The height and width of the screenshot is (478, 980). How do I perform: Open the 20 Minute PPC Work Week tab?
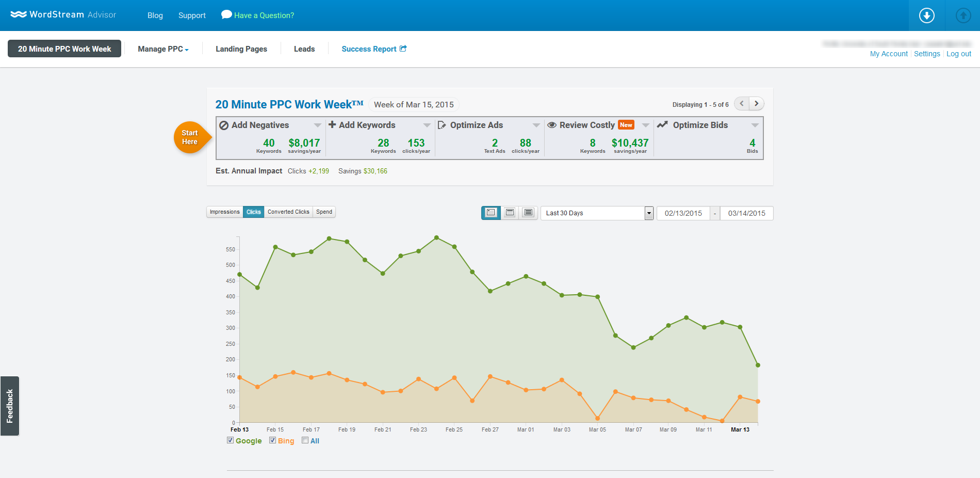[x=64, y=49]
